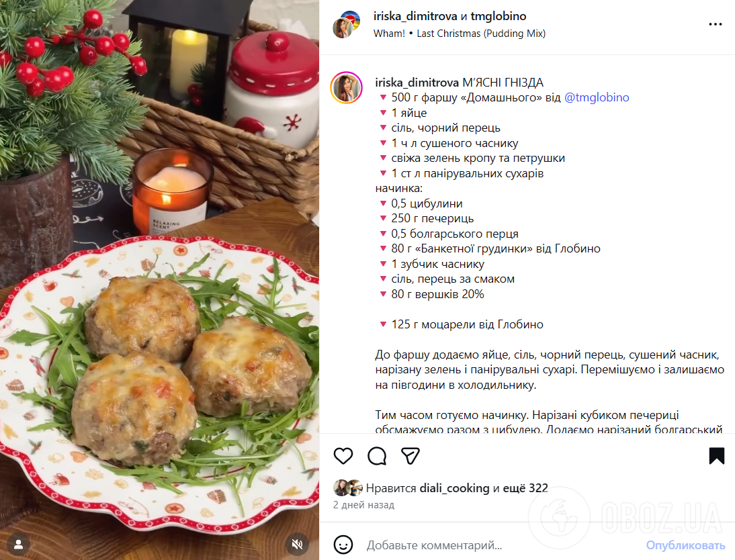The width and height of the screenshot is (735, 560).
Task: Click iriska_dimitrova username in caption
Action: pyautogui.click(x=417, y=83)
